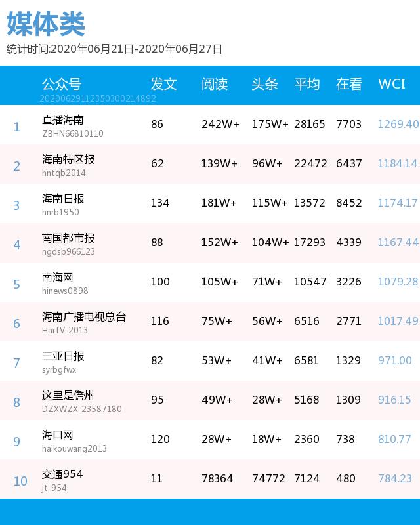
Task: Click the 公众号 column header
Action: tap(62, 84)
